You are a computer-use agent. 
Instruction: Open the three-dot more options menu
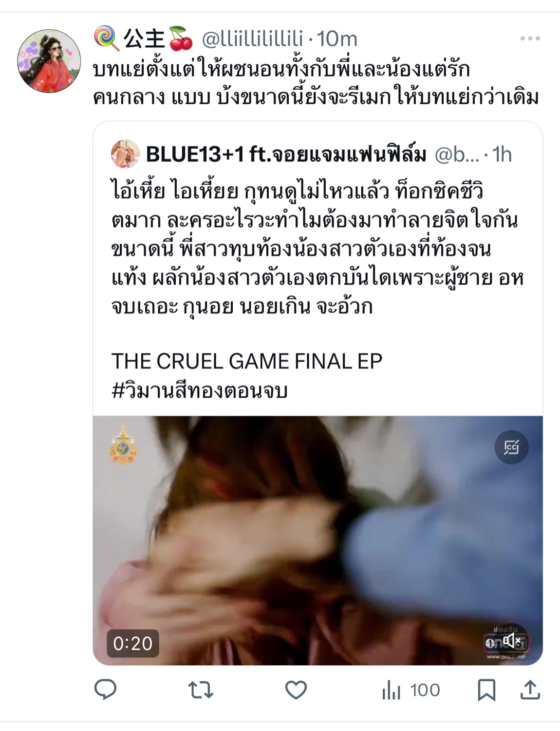click(530, 38)
